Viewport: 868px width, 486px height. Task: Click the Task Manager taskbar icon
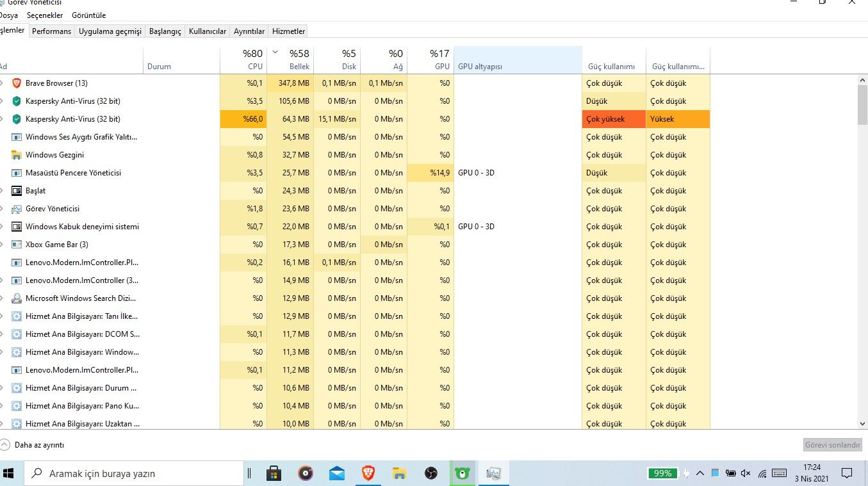pos(493,473)
